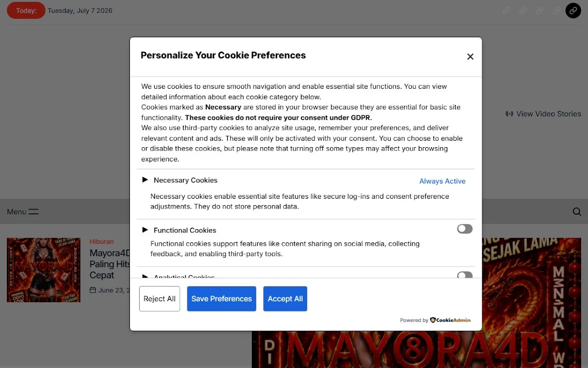
Task: Click the first faded link icon in header
Action: point(506,10)
